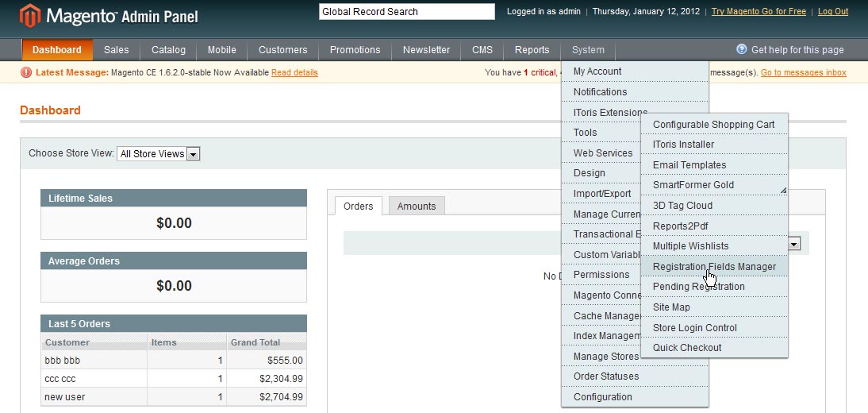Open the CMS menu
Viewport: 868px width, 413px height.
482,50
